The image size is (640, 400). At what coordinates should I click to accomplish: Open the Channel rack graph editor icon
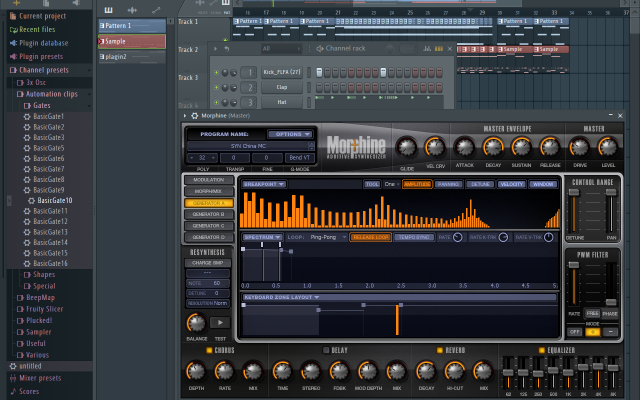(427, 49)
